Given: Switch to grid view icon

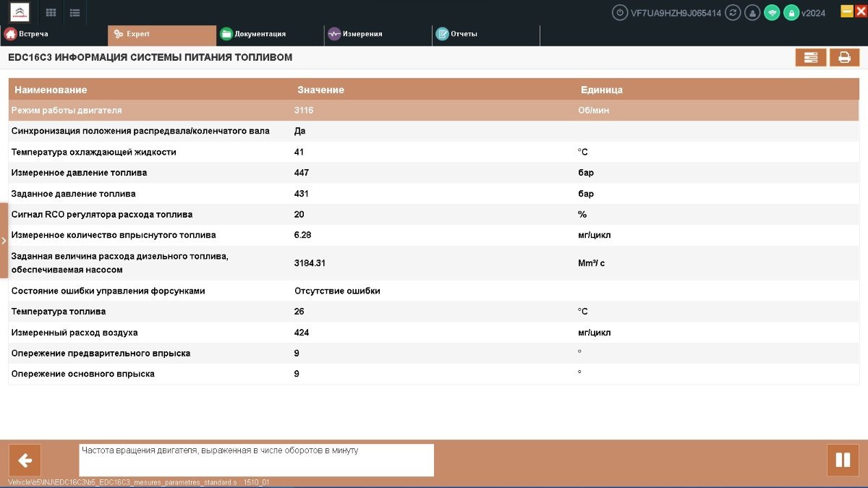Looking at the screenshot, I should [51, 12].
